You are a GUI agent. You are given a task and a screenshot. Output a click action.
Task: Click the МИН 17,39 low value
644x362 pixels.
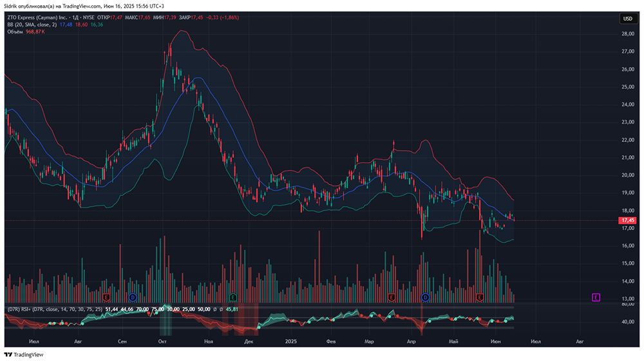tap(165, 17)
